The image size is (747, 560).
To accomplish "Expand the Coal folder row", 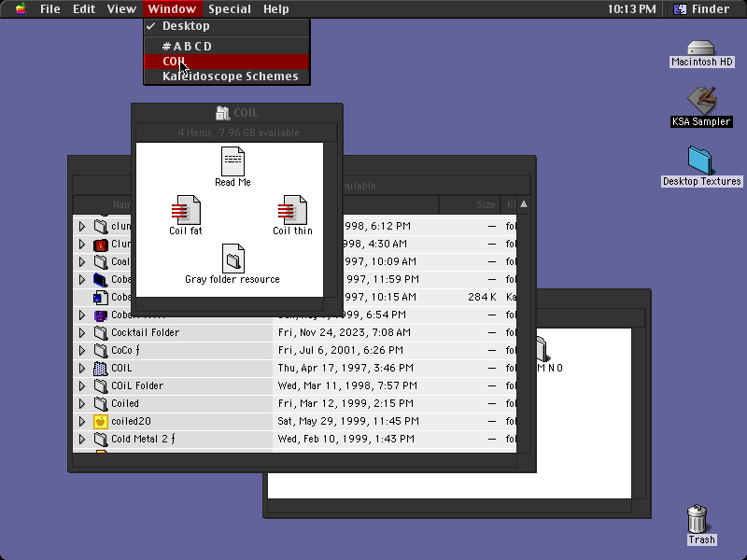I will click(x=82, y=261).
